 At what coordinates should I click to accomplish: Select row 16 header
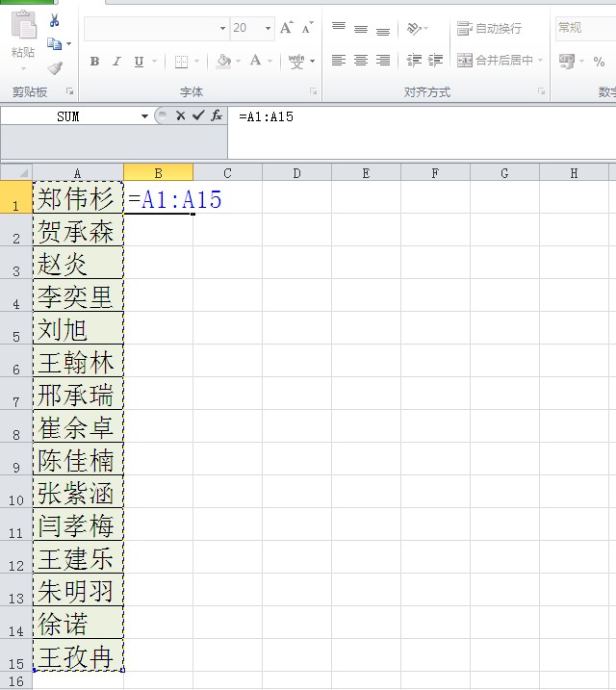coord(16,680)
